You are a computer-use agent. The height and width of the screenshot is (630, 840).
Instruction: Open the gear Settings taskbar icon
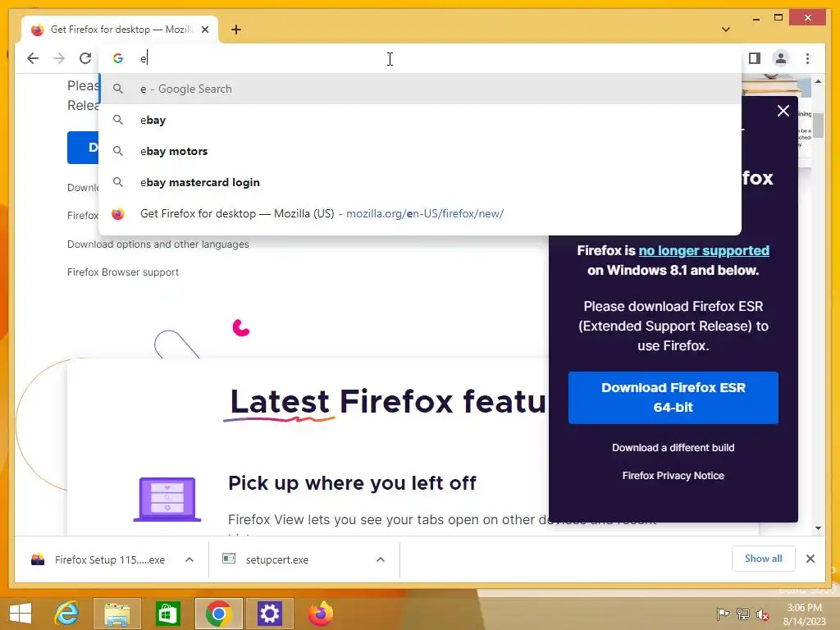click(x=269, y=614)
